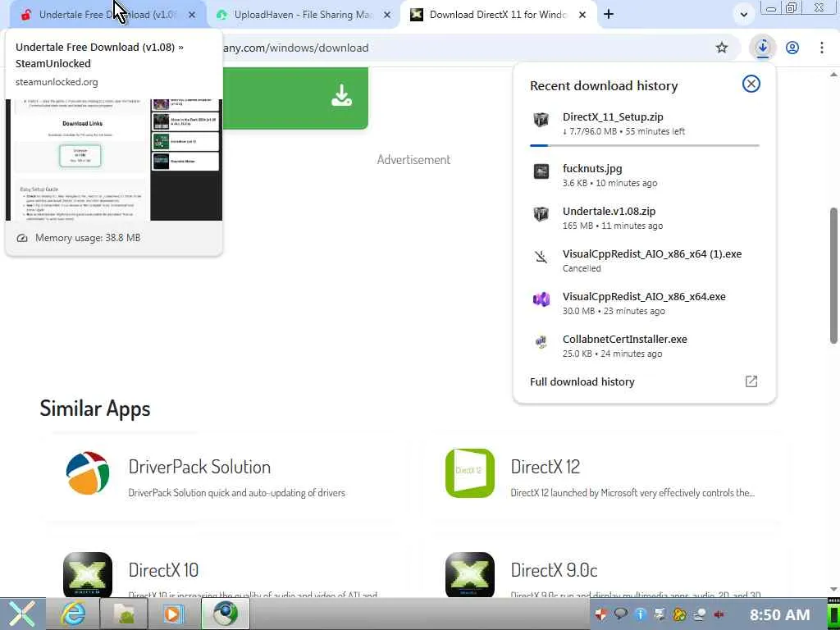The width and height of the screenshot is (840, 630).
Task: Click the green download button
Action: 295,98
